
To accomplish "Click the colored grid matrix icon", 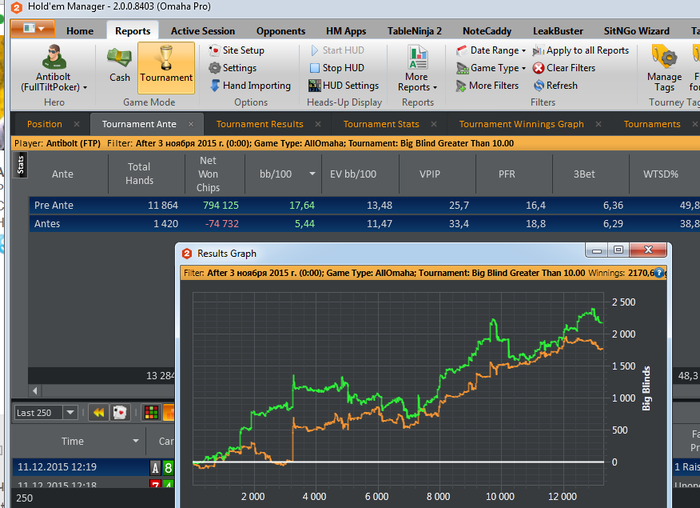I will (x=151, y=412).
